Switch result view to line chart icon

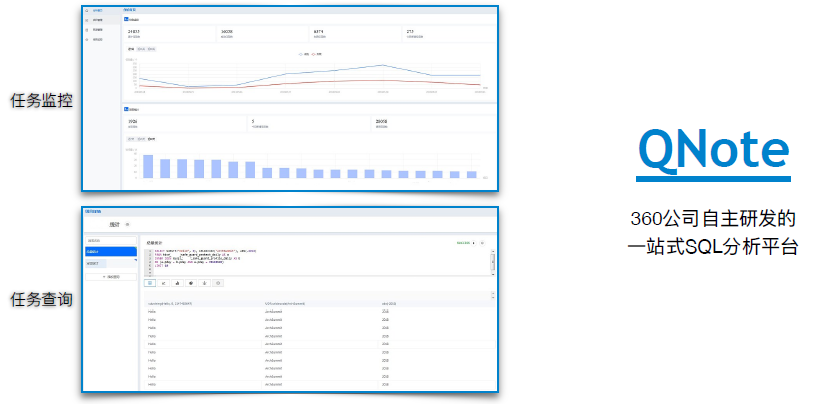[x=164, y=283]
